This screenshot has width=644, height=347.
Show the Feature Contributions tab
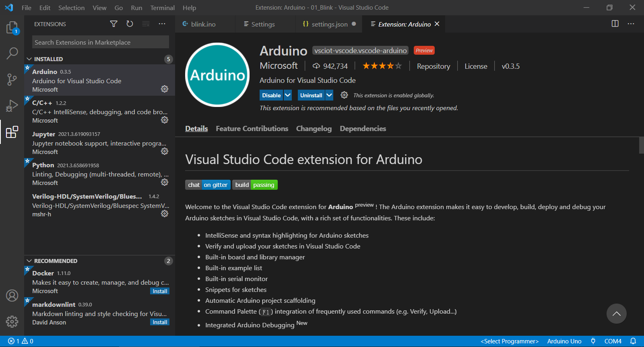(x=252, y=129)
